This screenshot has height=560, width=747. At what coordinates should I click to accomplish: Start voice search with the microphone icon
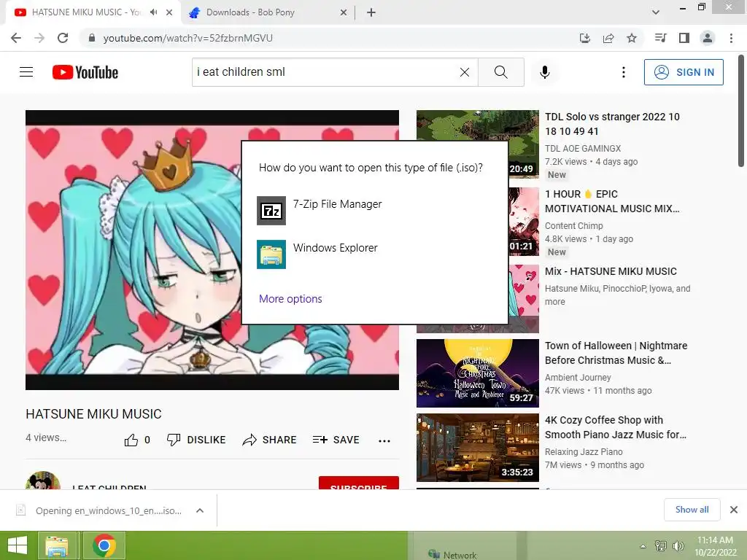click(544, 72)
